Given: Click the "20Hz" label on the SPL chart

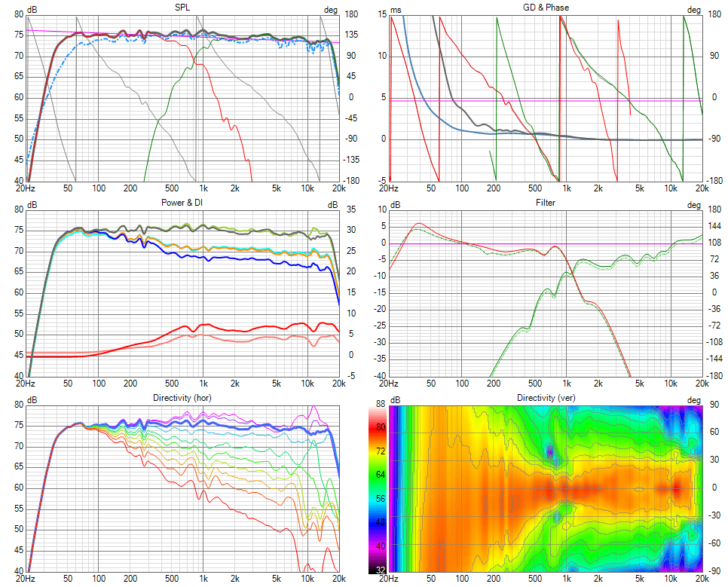Looking at the screenshot, I should tap(26, 188).
